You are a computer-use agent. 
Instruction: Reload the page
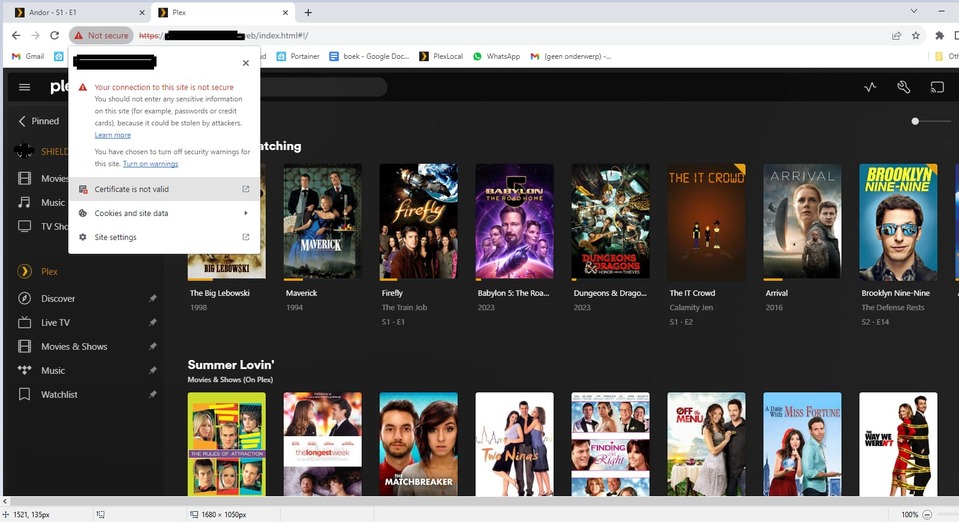(x=54, y=35)
